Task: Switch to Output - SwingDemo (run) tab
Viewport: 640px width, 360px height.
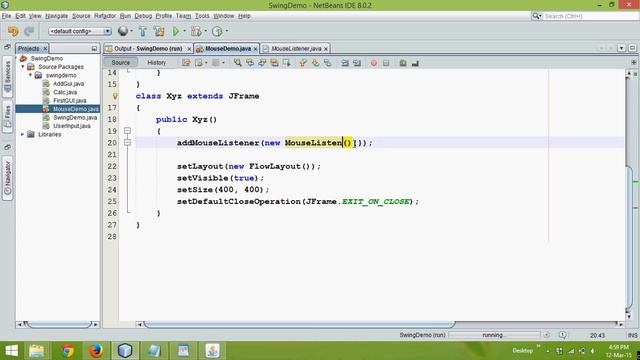Action: point(148,49)
